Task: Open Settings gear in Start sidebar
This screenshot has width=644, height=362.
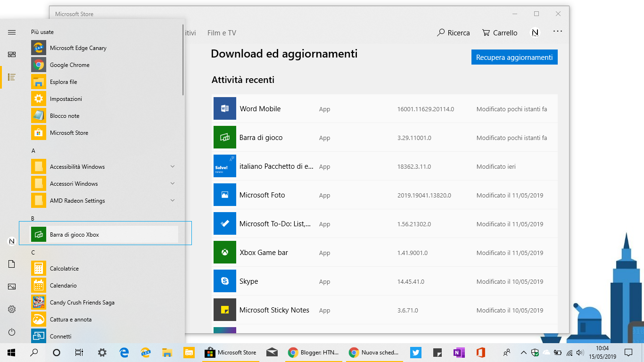Action: (x=12, y=309)
